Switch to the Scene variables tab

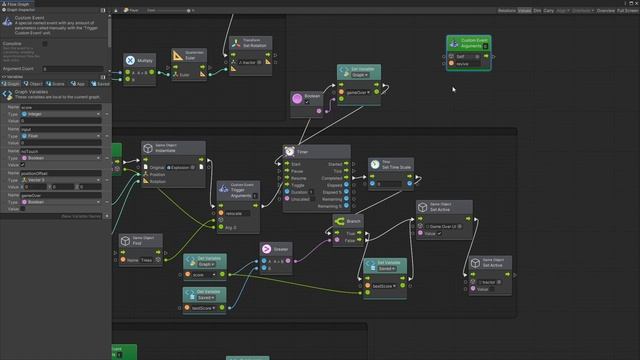56,84
